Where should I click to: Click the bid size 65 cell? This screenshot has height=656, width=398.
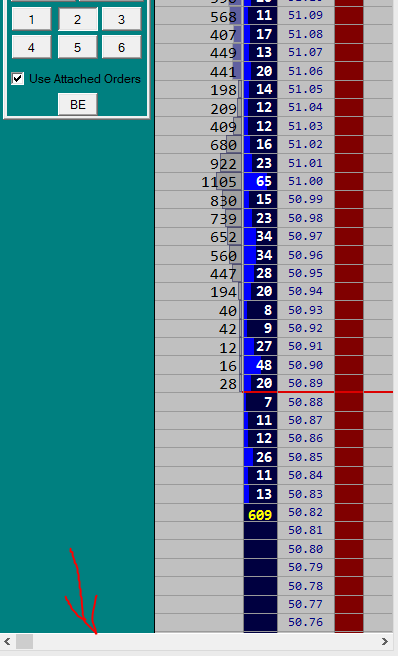[260, 181]
